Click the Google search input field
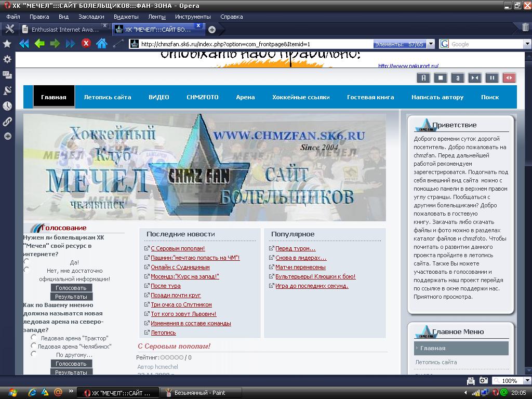 pyautogui.click(x=486, y=44)
